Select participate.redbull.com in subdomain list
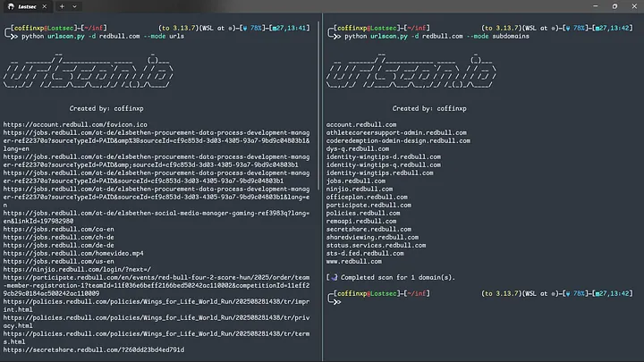The height and width of the screenshot is (362, 644). tap(369, 205)
